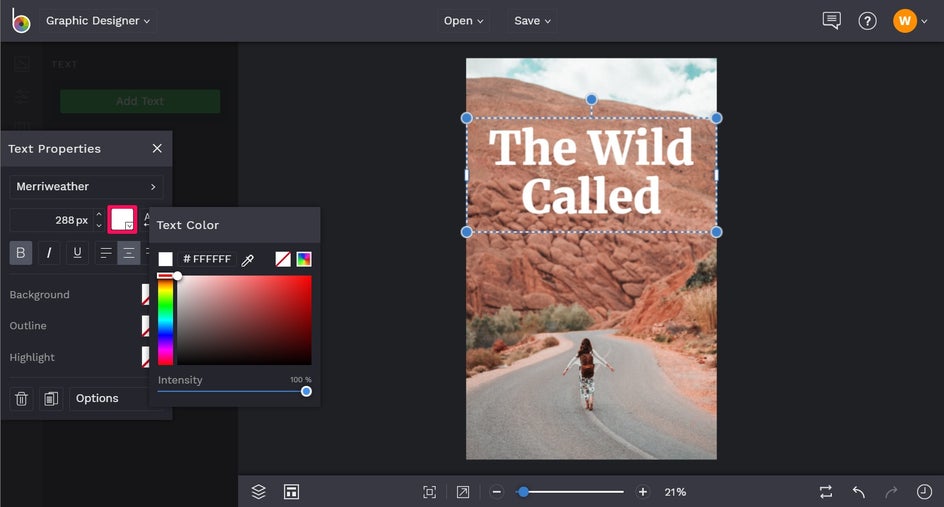The height and width of the screenshot is (507, 944).
Task: Open the Save menu
Action: click(532, 21)
